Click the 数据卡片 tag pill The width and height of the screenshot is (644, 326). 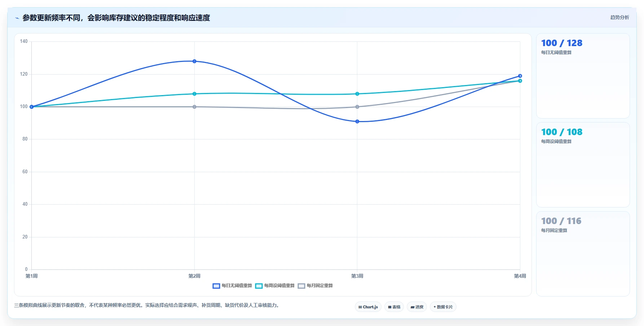pos(443,307)
